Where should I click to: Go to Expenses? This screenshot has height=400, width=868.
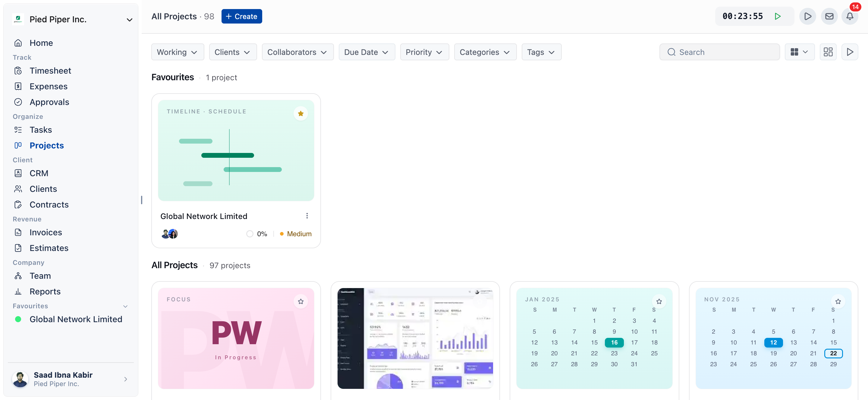click(48, 86)
